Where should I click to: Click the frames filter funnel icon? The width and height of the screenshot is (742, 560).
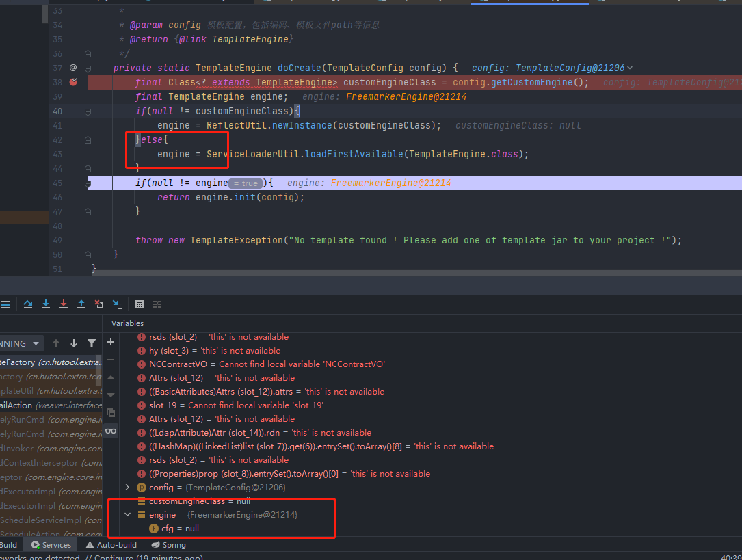92,343
